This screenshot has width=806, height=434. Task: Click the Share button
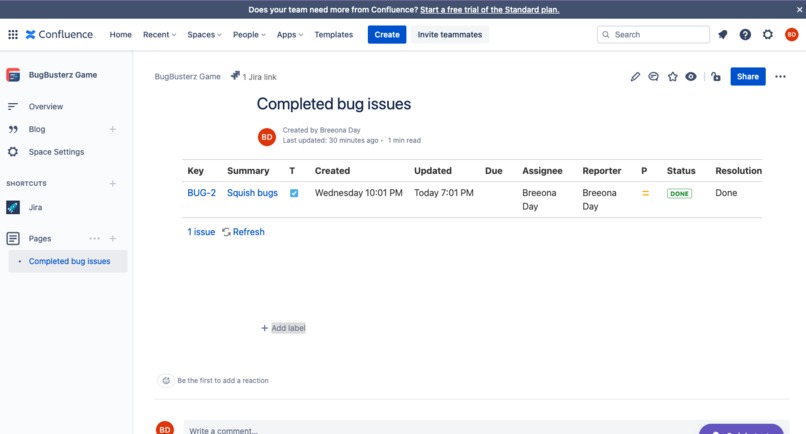(x=747, y=77)
